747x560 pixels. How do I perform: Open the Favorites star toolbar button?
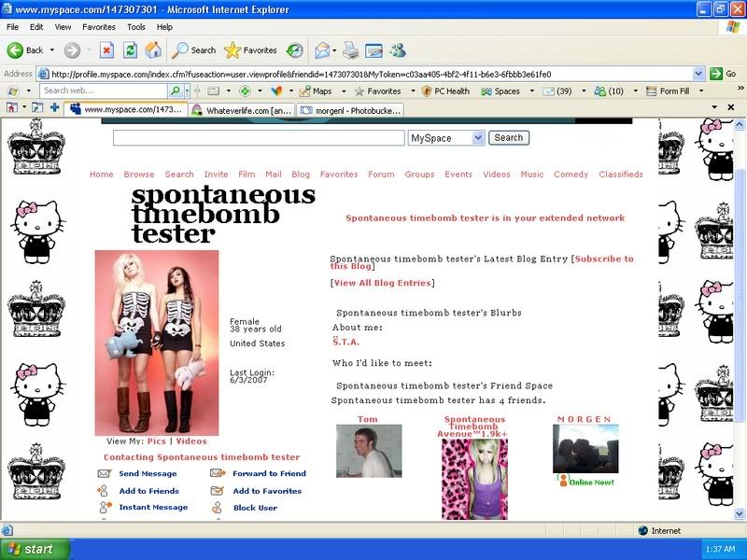pyautogui.click(x=250, y=50)
